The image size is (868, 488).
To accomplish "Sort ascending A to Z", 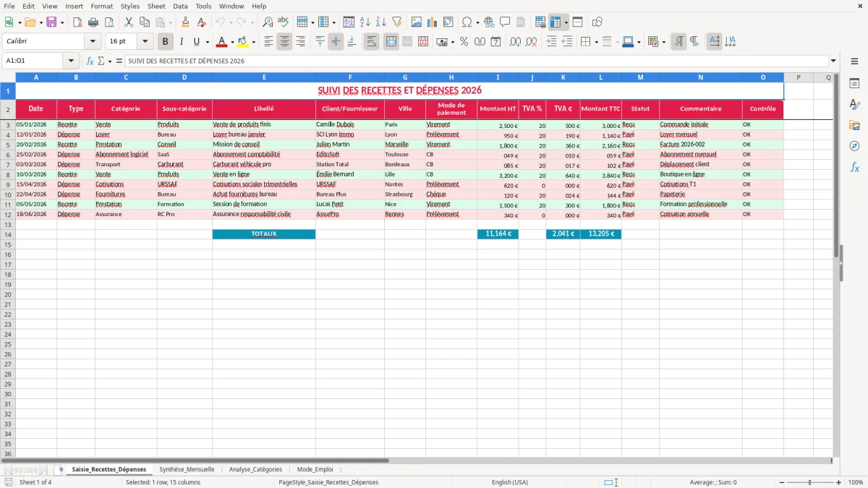I will pyautogui.click(x=365, y=22).
